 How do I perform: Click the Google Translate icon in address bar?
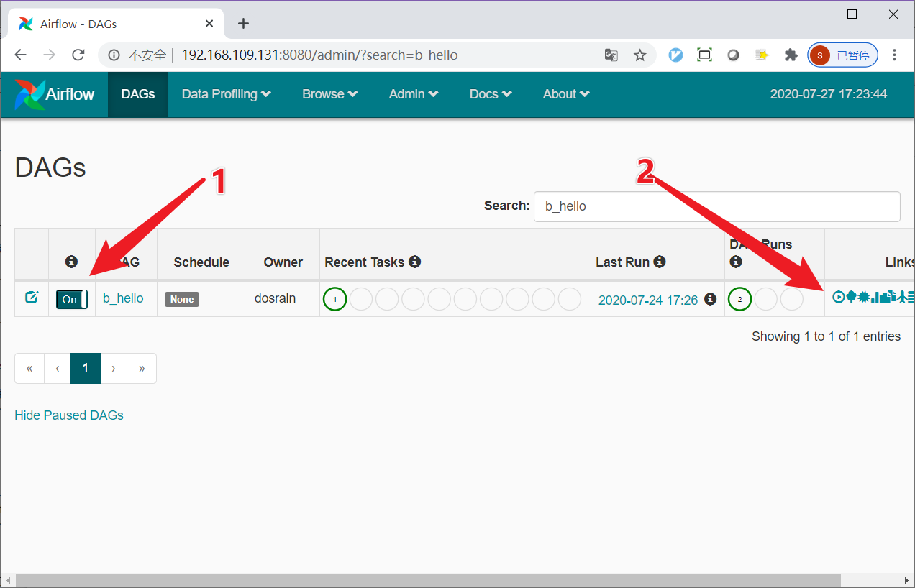pos(611,55)
